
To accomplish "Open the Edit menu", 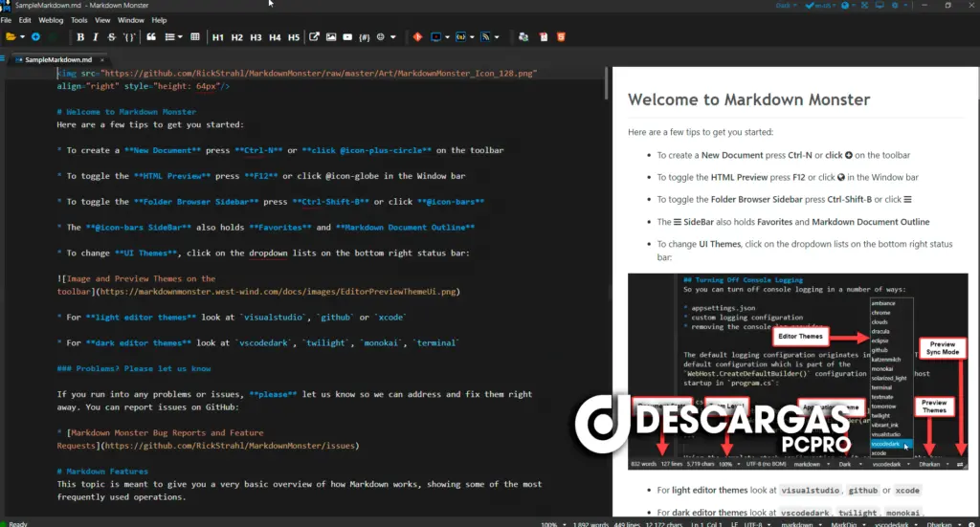I will coord(25,20).
